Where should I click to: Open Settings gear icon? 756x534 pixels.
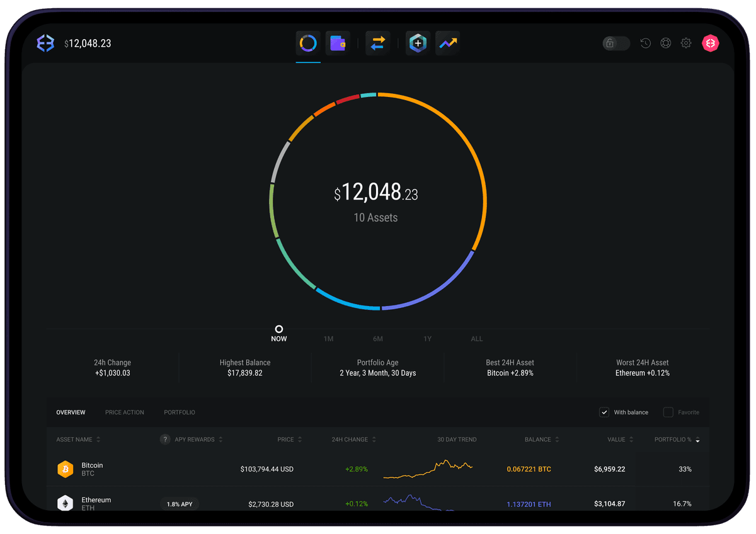(686, 43)
